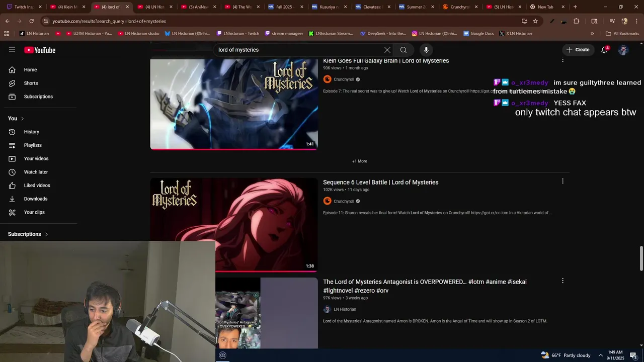Show hidden tray icons chevron
This screenshot has width=644, height=362.
pyautogui.click(x=600, y=355)
